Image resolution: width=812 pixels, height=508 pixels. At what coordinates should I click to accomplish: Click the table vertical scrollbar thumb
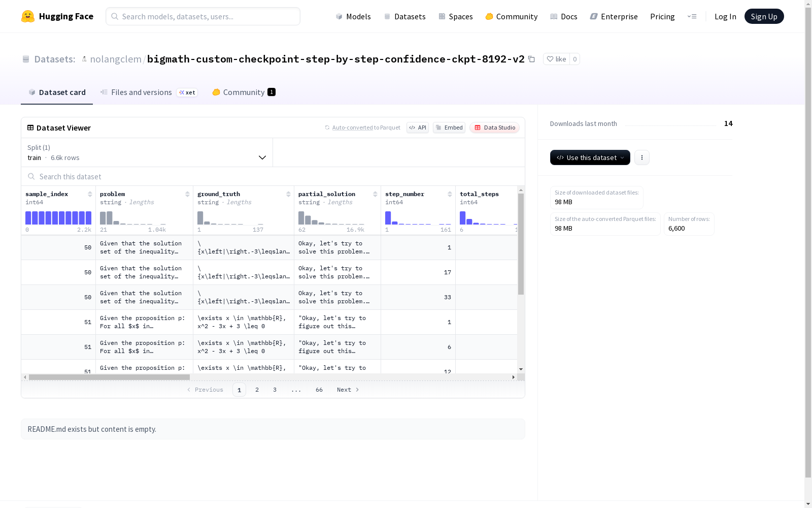click(521, 244)
